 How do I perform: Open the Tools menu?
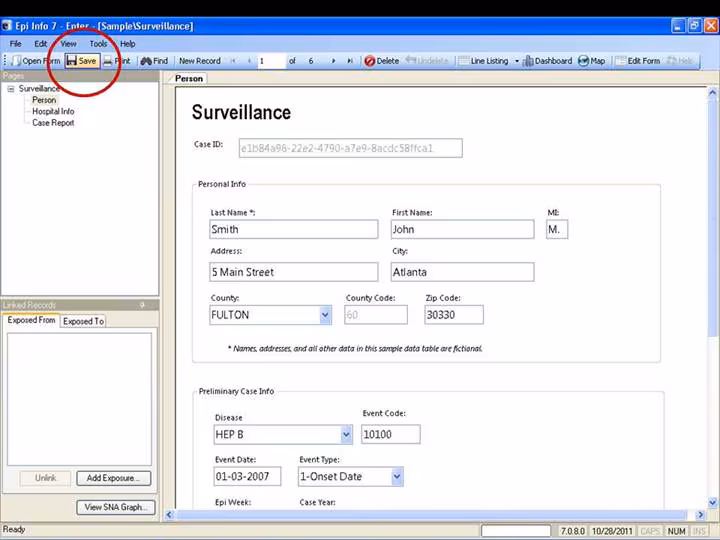98,44
